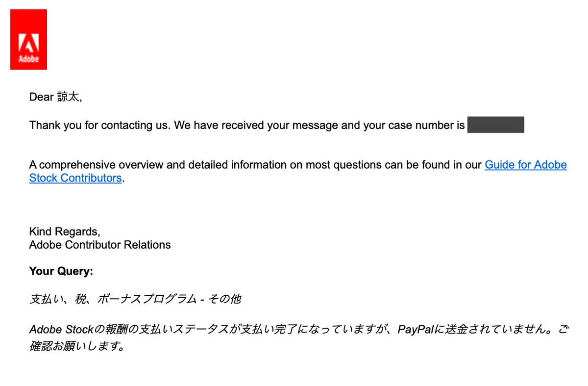Click the 確認お願いします closing line

pos(76,346)
